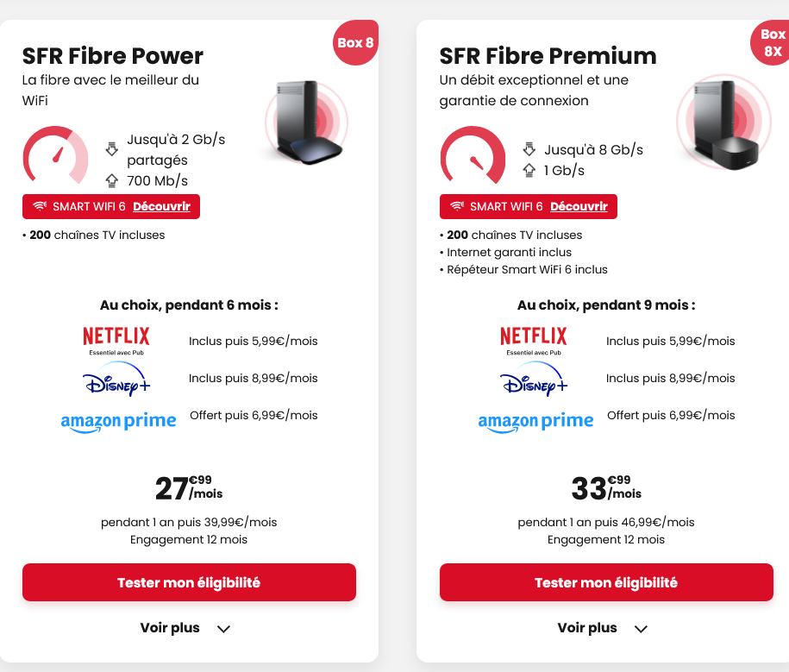Viewport: 789px width, 672px height.
Task: Click Disney+ logo in Fibre Premium card
Action: pyautogui.click(x=533, y=379)
